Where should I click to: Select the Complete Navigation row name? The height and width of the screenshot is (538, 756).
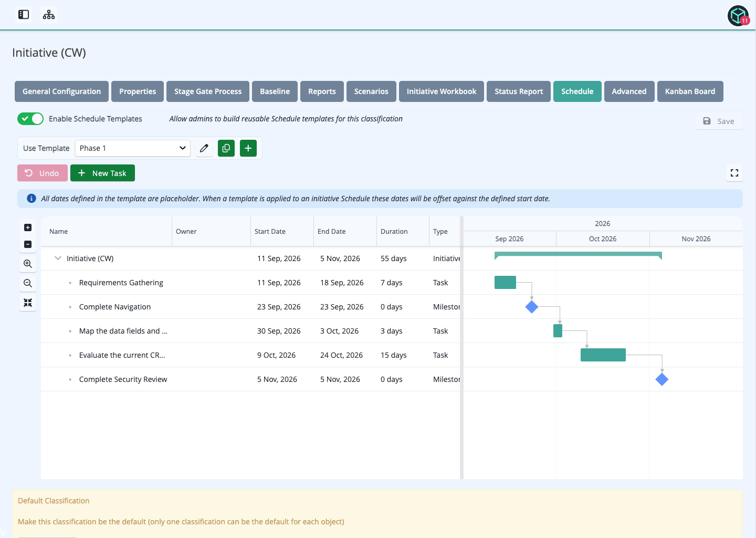(x=115, y=307)
